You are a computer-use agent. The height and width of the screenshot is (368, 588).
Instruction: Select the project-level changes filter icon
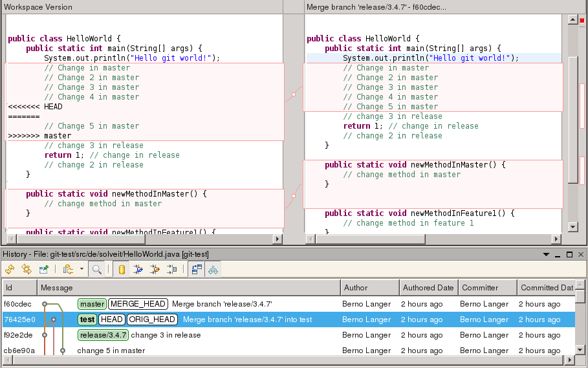(138, 270)
